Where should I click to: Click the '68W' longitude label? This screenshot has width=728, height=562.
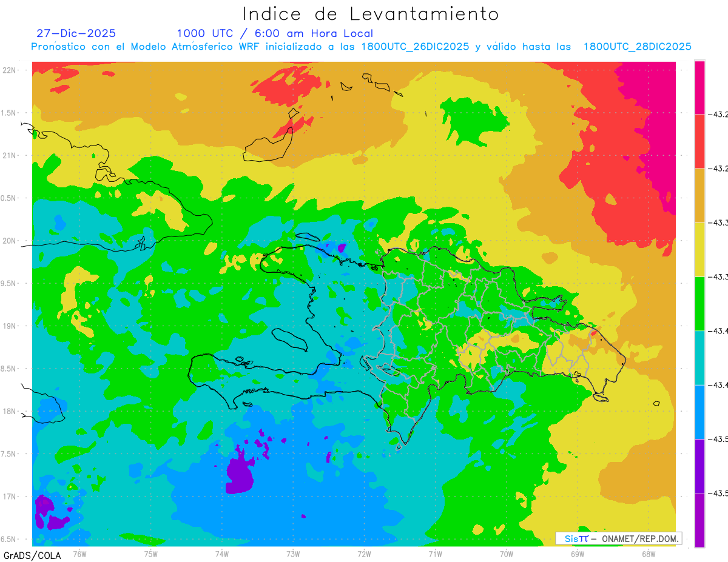pyautogui.click(x=649, y=553)
